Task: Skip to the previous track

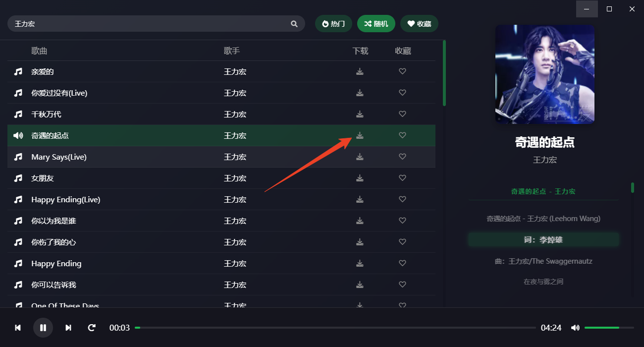Action: pos(18,328)
